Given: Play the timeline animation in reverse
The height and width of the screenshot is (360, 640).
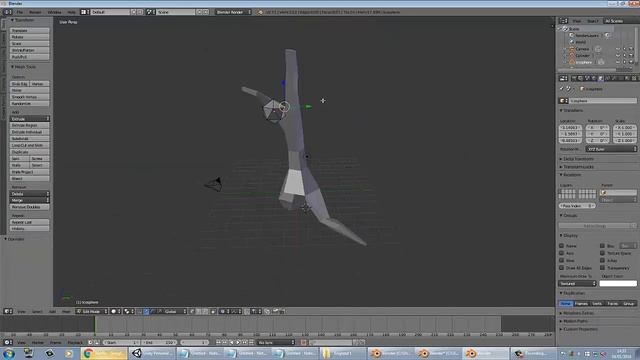Looking at the screenshot, I should point(231,342).
